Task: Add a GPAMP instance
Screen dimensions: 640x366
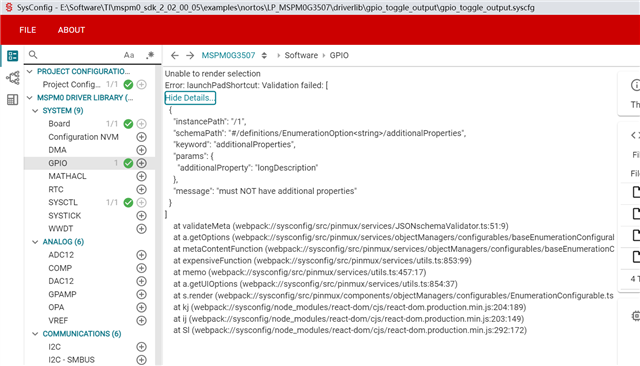Action: point(141,294)
